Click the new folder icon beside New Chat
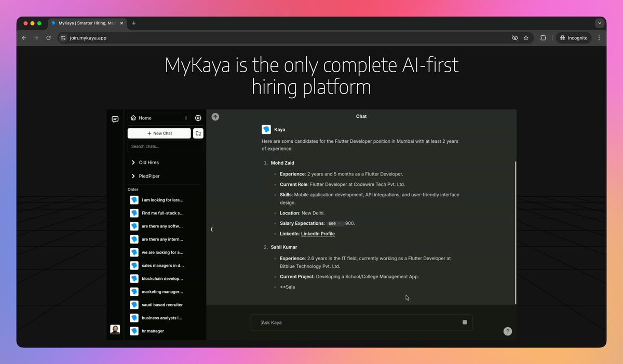The width and height of the screenshot is (623, 364). pos(198,133)
